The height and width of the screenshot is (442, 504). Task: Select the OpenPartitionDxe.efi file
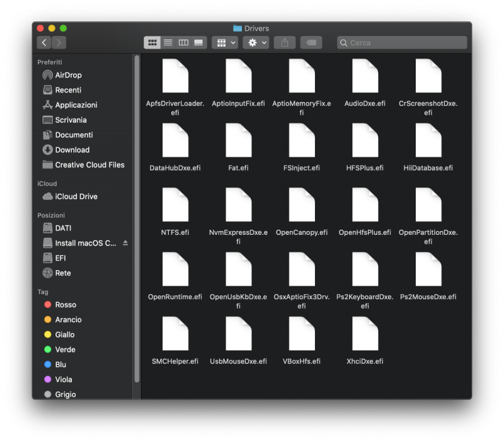point(428,216)
